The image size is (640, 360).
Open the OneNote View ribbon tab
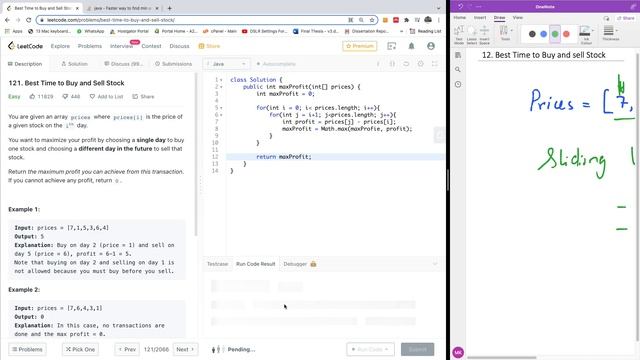[518, 18]
